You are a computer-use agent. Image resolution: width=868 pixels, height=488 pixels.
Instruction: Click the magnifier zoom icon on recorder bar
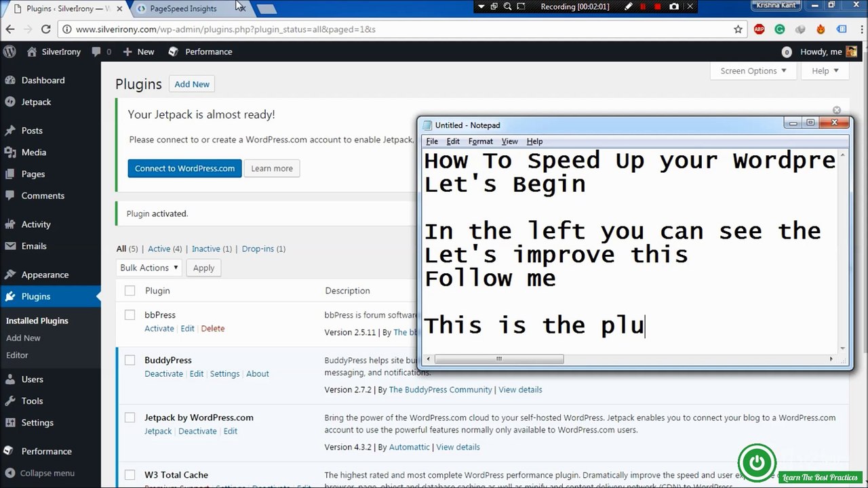[507, 7]
